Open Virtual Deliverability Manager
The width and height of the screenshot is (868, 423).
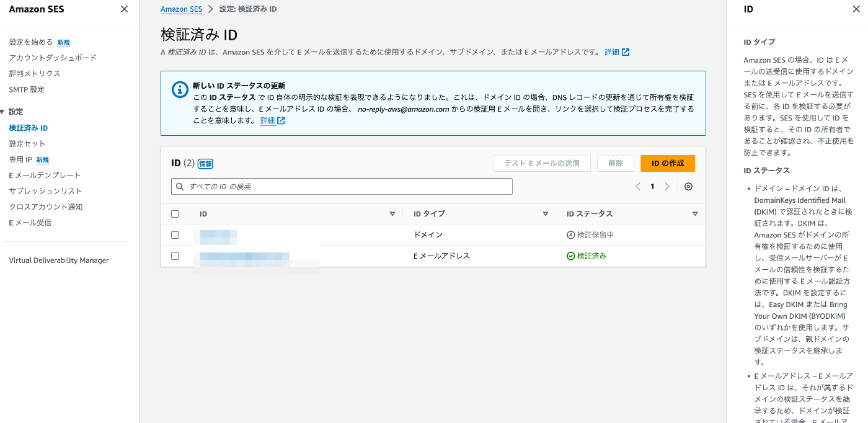tap(59, 260)
